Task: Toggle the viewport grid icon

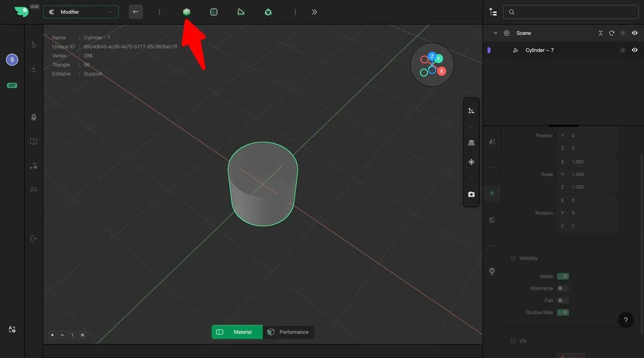Action: coord(471,143)
